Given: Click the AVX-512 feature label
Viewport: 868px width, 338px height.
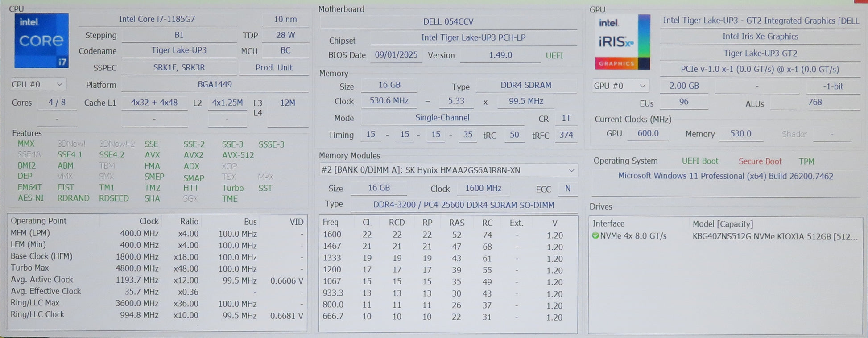Looking at the screenshot, I should 238,155.
